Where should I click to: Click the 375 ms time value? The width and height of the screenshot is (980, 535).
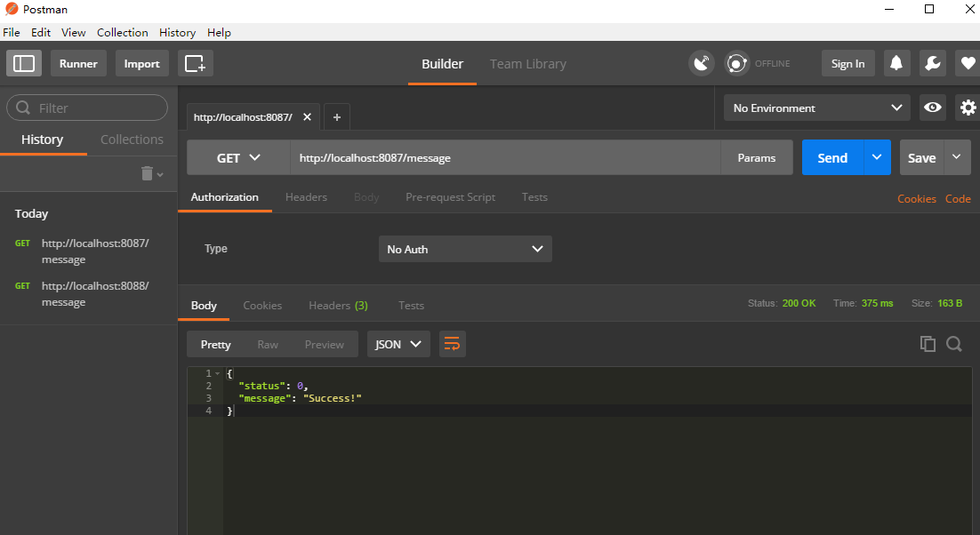click(x=877, y=303)
